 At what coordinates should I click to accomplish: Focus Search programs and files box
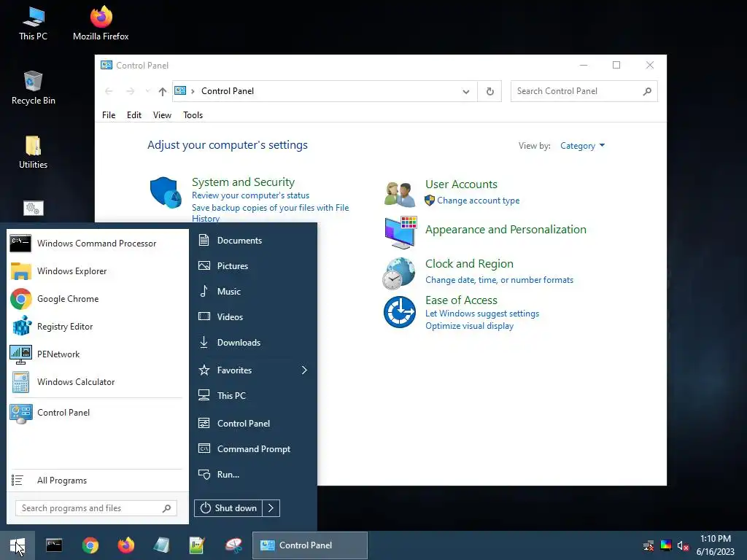pyautogui.click(x=96, y=508)
